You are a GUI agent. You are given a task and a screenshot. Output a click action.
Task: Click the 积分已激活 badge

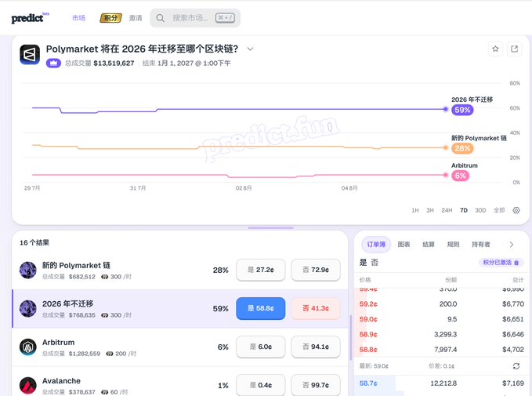point(501,263)
